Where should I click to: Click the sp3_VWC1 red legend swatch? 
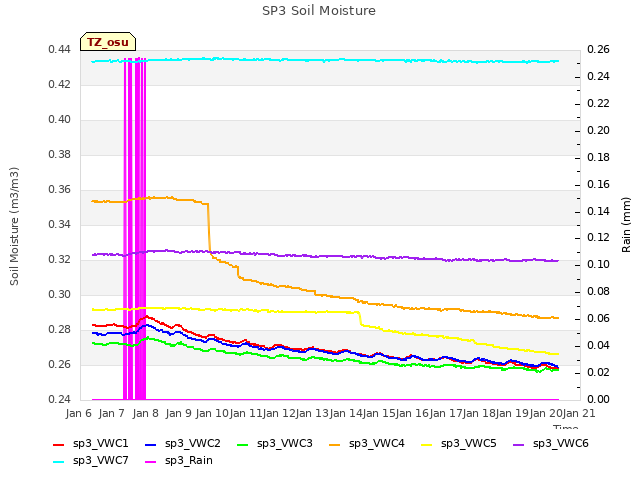click(x=59, y=444)
